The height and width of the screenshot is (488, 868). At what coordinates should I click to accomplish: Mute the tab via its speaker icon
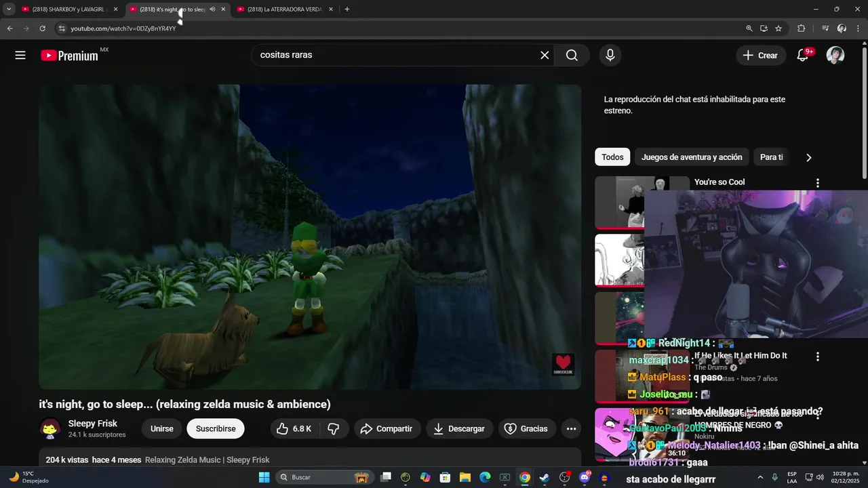click(x=212, y=9)
